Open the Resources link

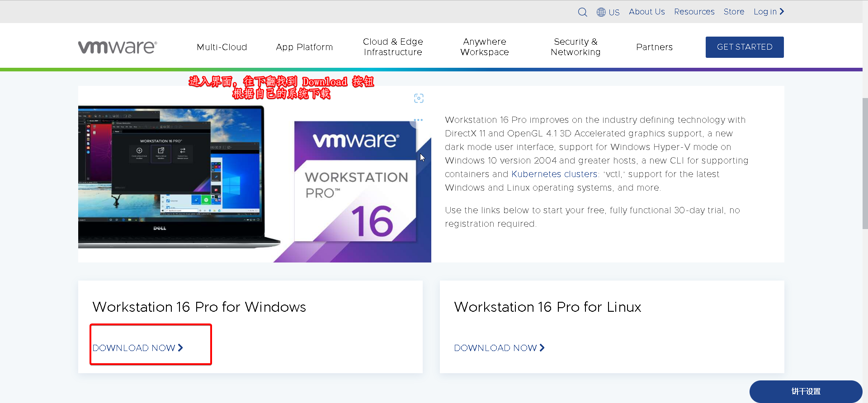(x=694, y=12)
